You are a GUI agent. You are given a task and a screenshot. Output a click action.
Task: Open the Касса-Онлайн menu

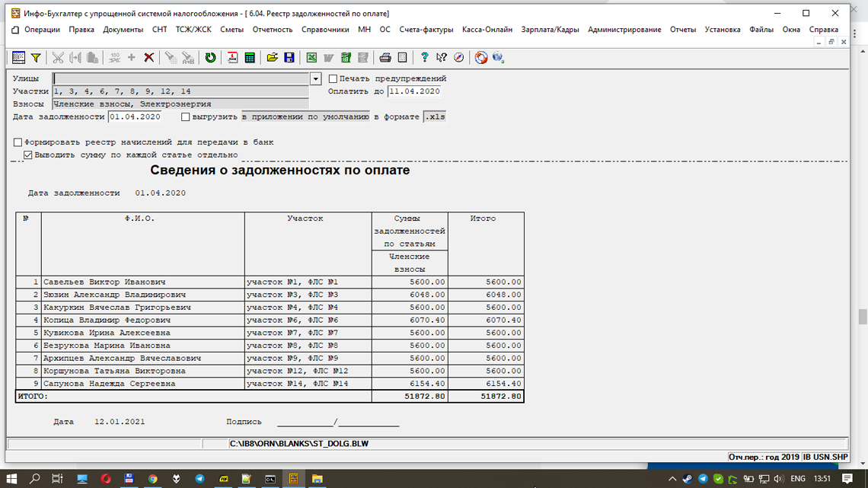(487, 30)
